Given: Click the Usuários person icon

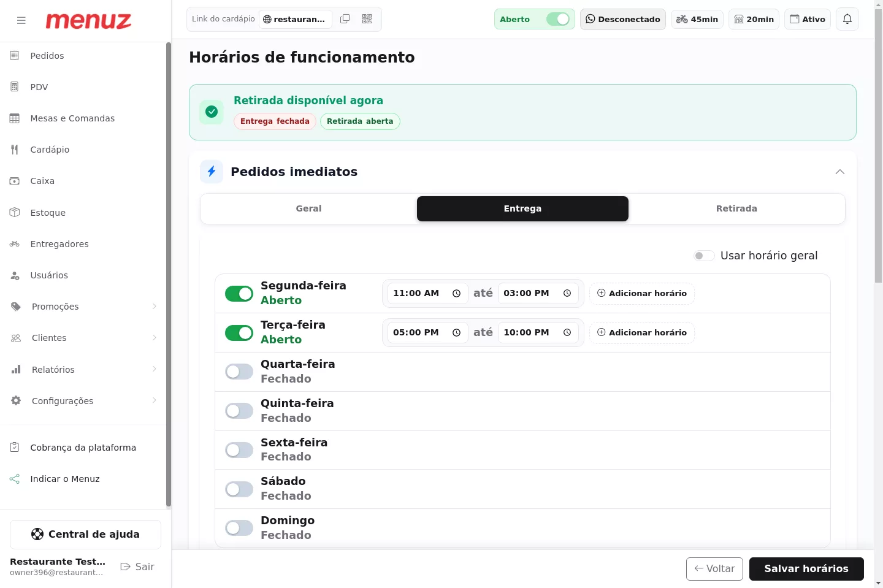Looking at the screenshot, I should 15,275.
